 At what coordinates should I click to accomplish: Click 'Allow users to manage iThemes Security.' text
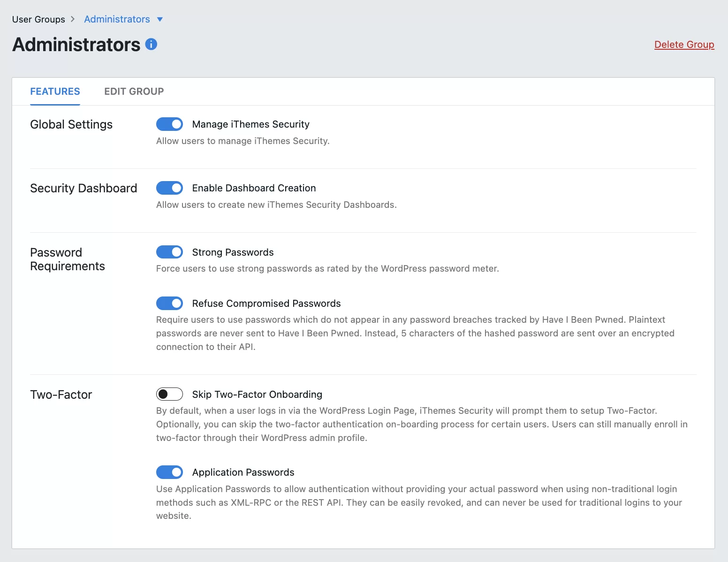click(x=243, y=141)
